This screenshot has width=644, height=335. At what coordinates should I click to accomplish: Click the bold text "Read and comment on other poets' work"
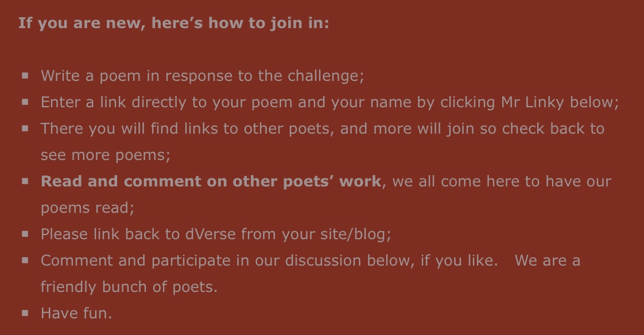pos(211,181)
